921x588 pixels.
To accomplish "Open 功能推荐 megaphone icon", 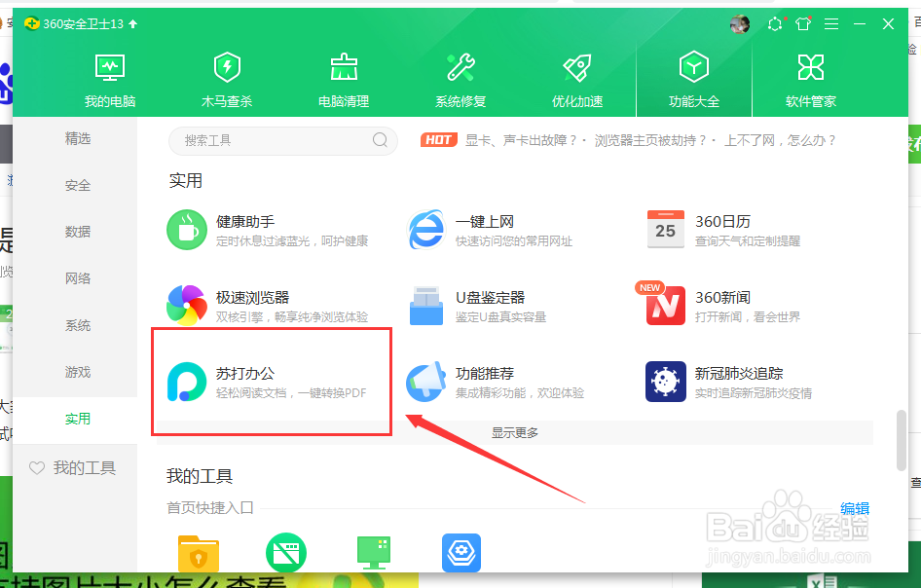I will click(426, 382).
